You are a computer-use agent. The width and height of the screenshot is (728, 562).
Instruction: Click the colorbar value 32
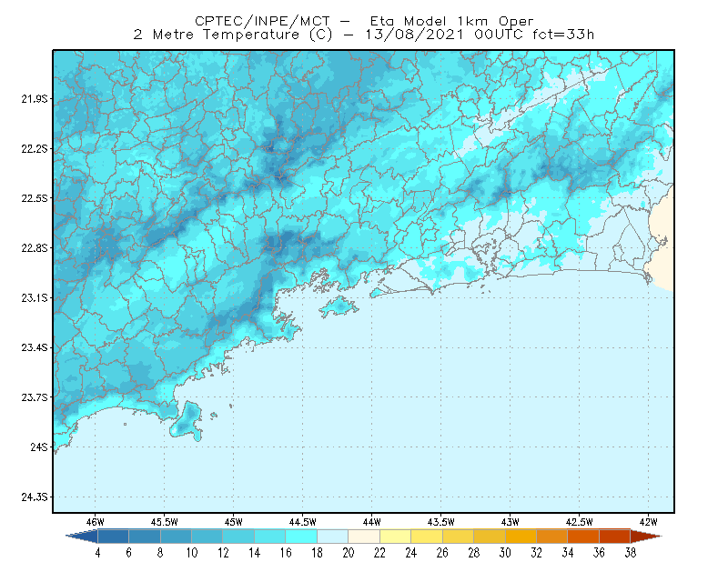pos(536,553)
